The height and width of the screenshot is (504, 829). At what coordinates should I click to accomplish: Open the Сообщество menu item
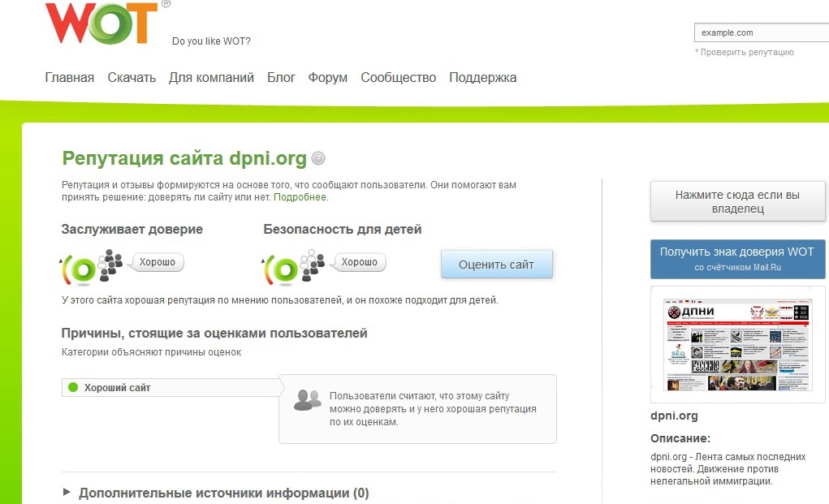tap(398, 78)
